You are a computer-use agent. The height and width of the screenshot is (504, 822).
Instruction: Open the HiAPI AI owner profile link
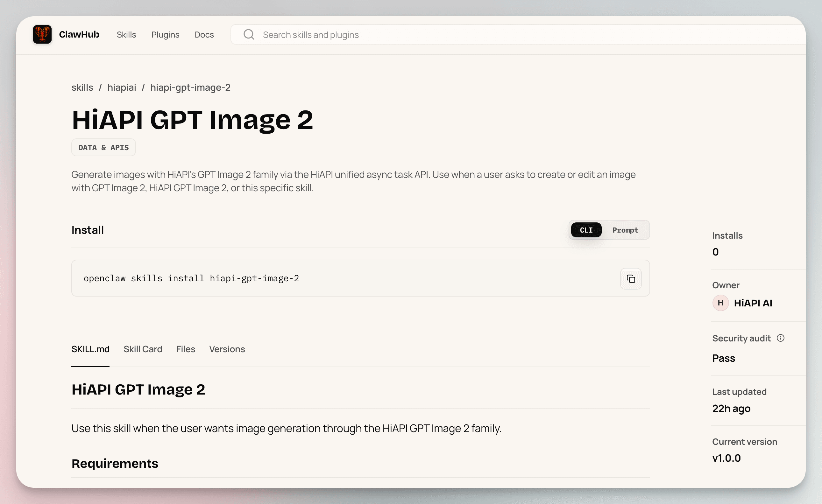[x=753, y=303]
